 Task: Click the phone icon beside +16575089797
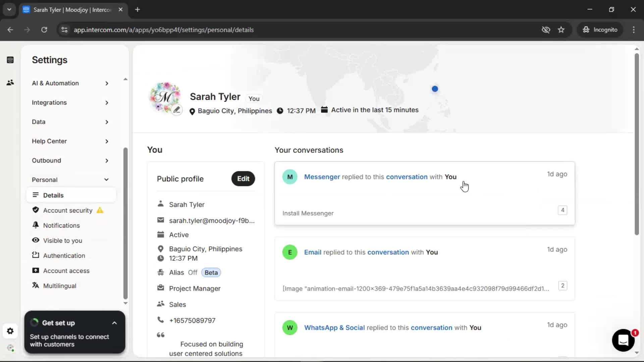161,320
